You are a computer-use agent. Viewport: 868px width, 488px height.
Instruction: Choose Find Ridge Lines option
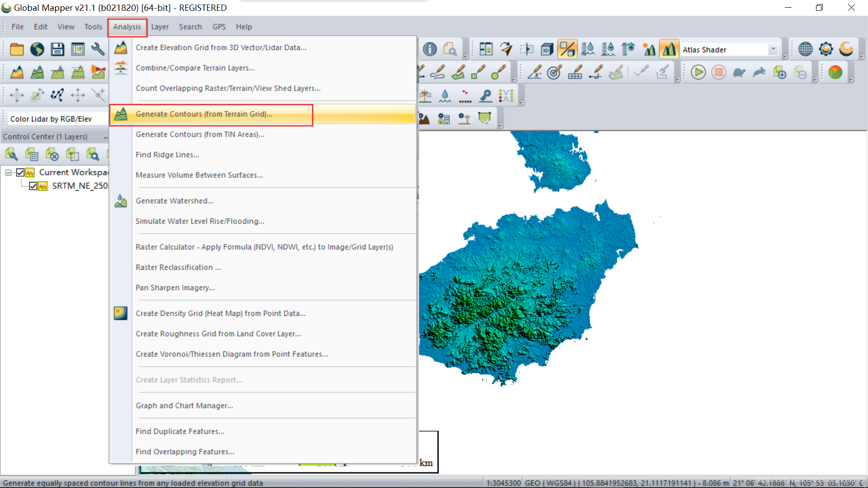point(167,155)
